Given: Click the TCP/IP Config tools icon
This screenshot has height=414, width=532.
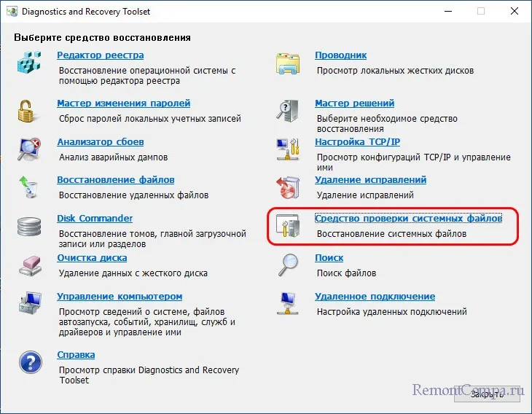Looking at the screenshot, I should click(x=288, y=149).
